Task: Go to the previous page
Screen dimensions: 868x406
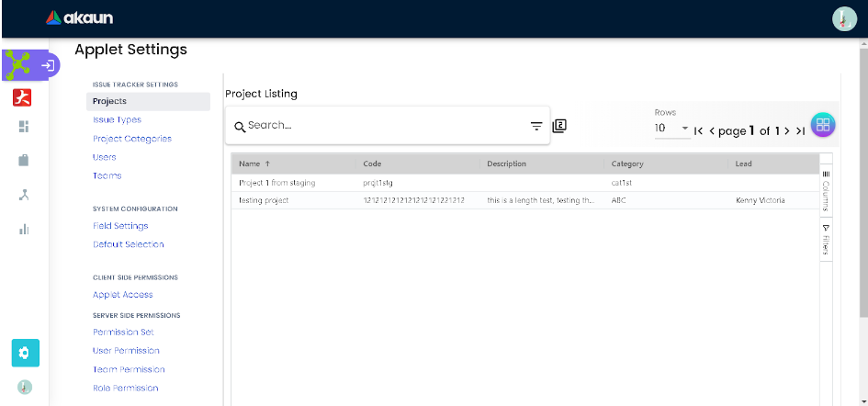Action: 712,131
